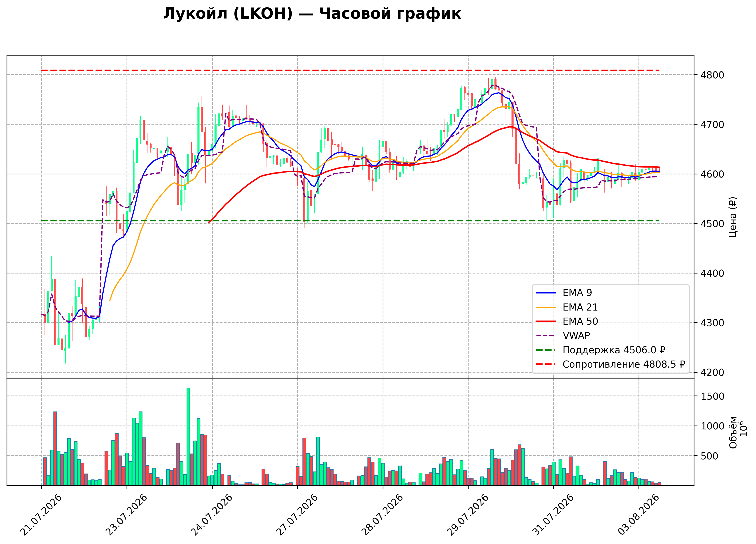The height and width of the screenshot is (544, 756).
Task: Select the EMA 50 legend entry
Action: (567, 321)
